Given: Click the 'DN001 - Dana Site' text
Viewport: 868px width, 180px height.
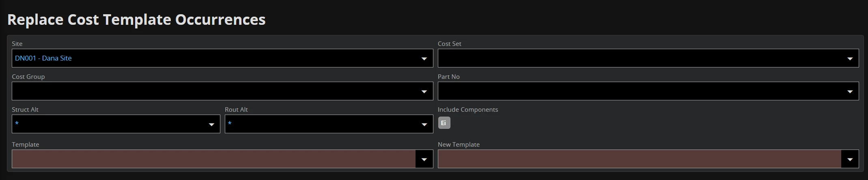Looking at the screenshot, I should (43, 59).
